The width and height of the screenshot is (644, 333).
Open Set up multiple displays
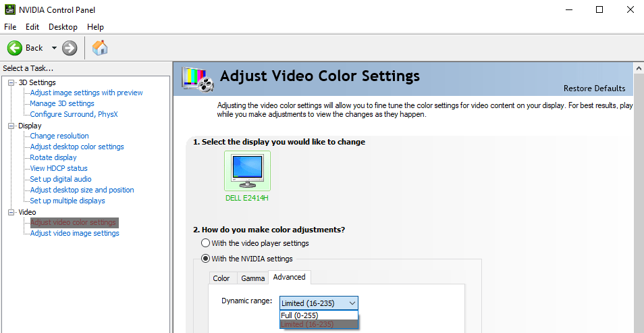pos(68,201)
